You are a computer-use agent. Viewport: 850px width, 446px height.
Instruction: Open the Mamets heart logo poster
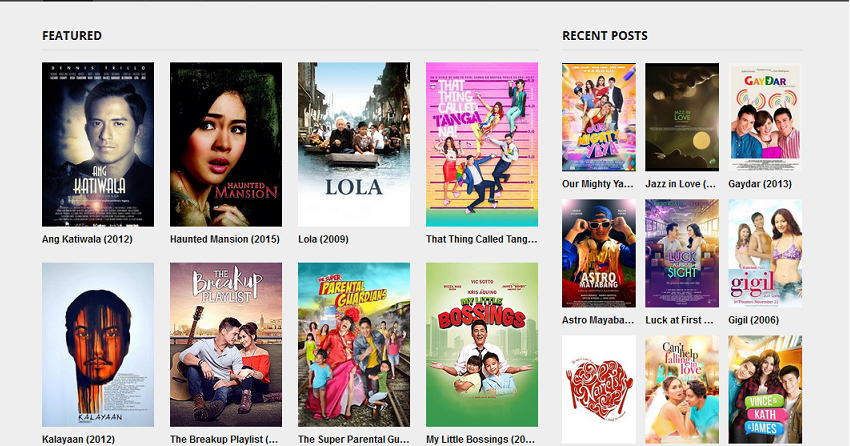point(599,390)
